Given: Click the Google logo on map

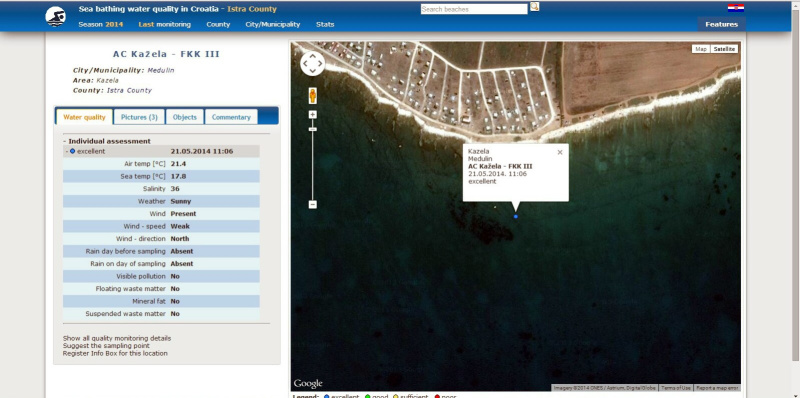Looking at the screenshot, I should [308, 383].
